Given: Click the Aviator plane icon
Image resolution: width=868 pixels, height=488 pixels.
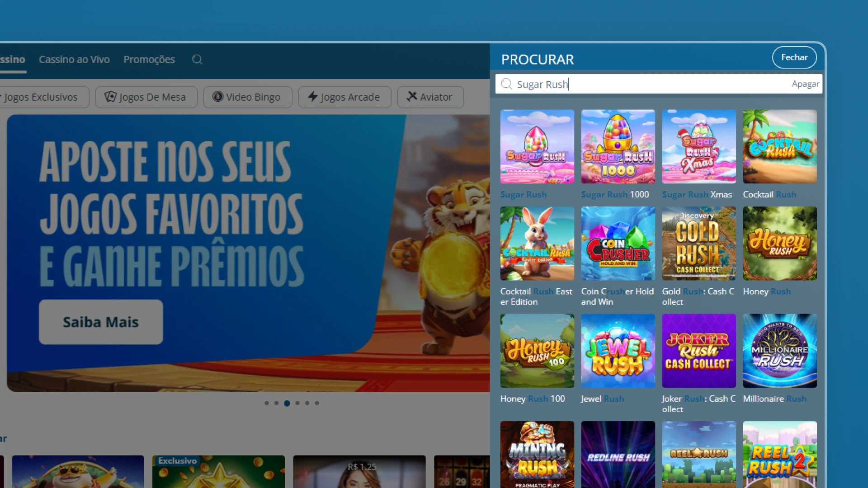Looking at the screenshot, I should coord(411,97).
